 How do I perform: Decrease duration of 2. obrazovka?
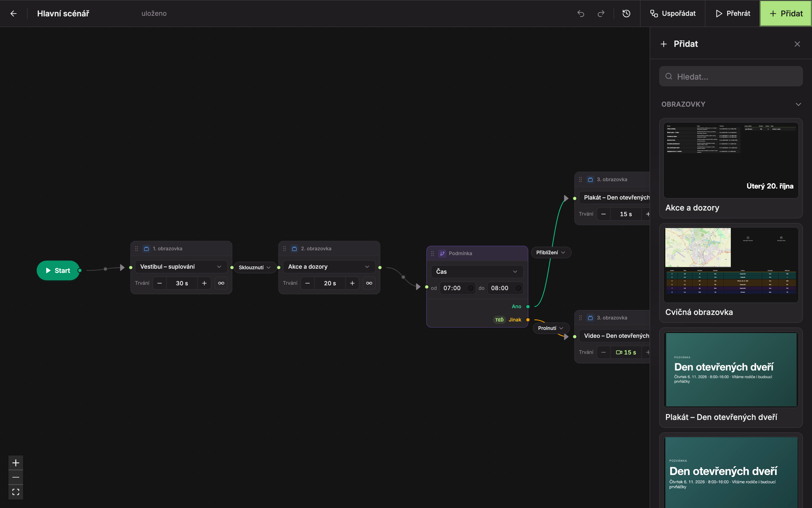point(308,283)
